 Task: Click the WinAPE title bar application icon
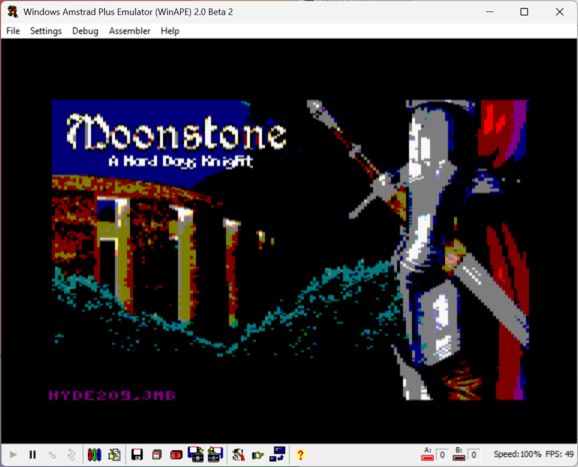click(x=13, y=12)
